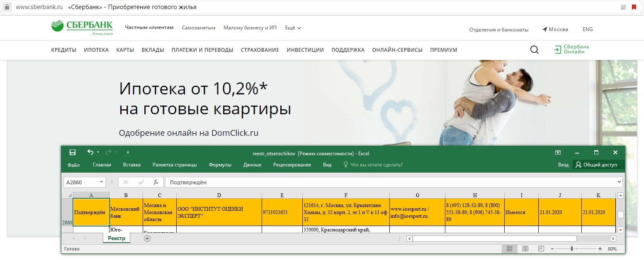Viewport: 644px width, 260px height.
Task: Open the Quick Access Toolbar customize arrow
Action: 128,153
